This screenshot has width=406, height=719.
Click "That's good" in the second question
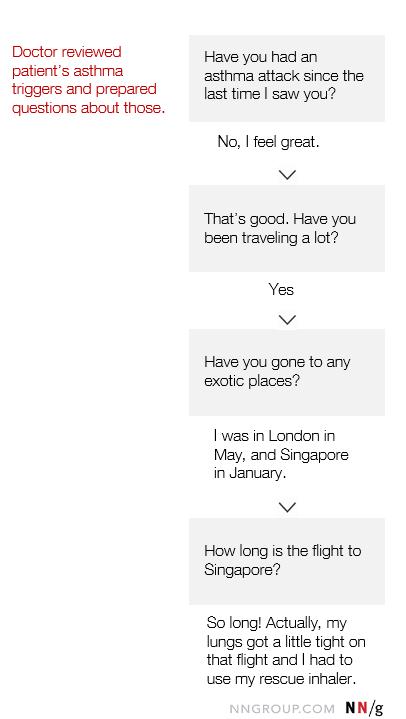pyautogui.click(x=246, y=219)
